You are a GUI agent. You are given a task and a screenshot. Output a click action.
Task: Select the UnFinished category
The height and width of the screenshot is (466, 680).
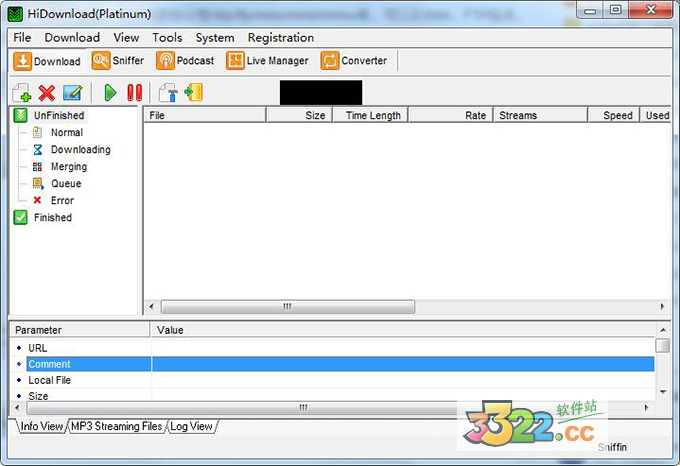coord(59,115)
